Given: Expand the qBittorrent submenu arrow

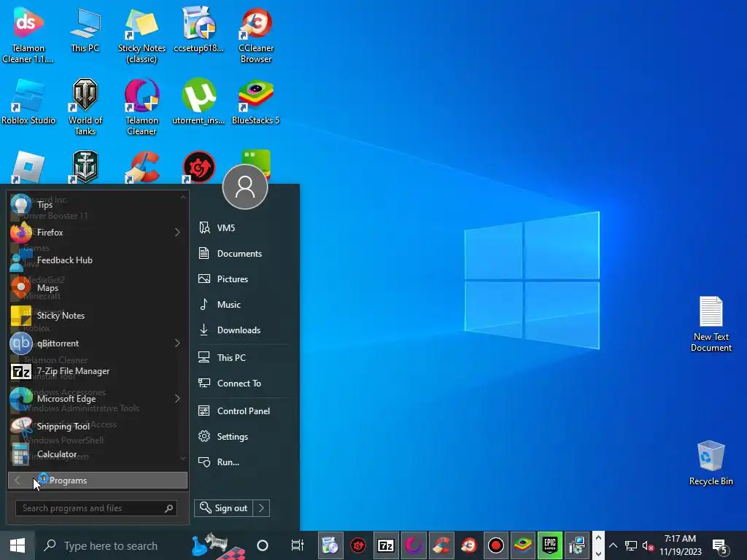Looking at the screenshot, I should coord(177,343).
